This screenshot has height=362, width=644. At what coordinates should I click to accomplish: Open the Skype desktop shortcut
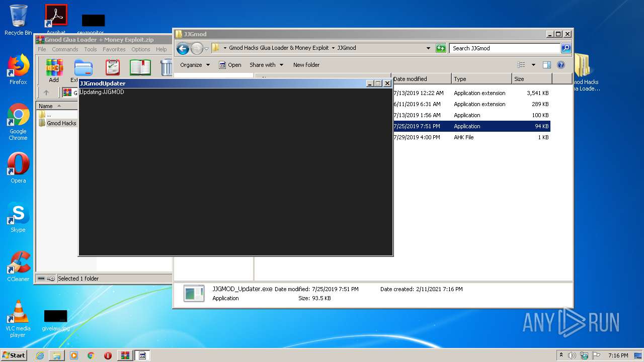18,217
